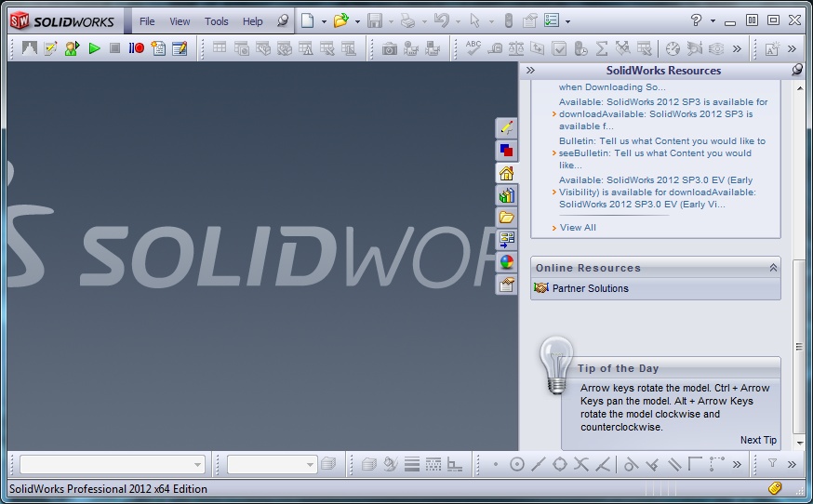This screenshot has height=504, width=813.
Task: Click the New Document icon
Action: pyautogui.click(x=308, y=20)
